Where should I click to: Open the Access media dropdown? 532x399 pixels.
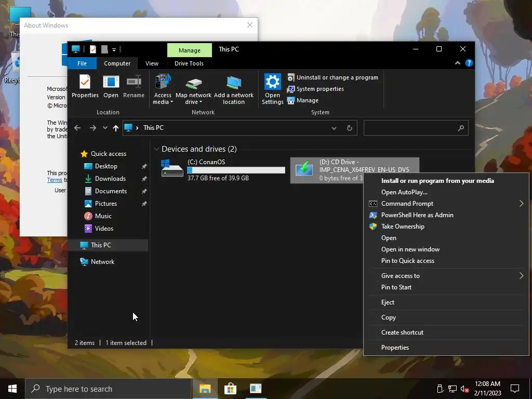[x=163, y=89]
